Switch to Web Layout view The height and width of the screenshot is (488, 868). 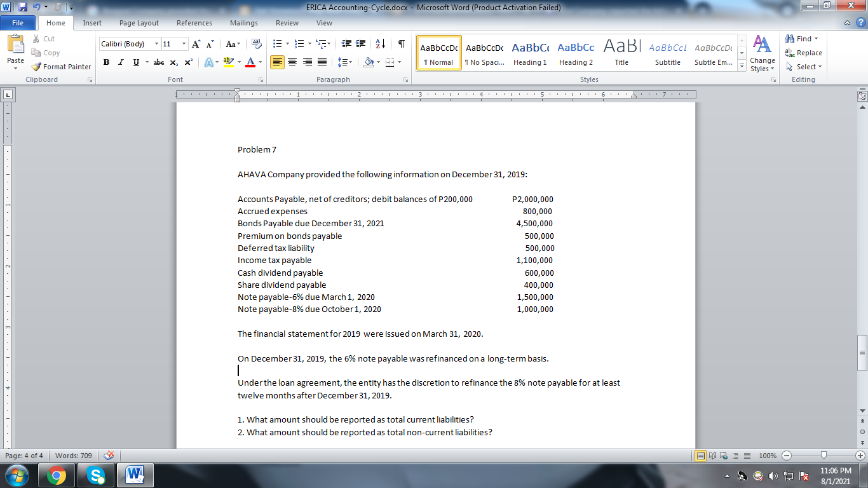coord(724,456)
